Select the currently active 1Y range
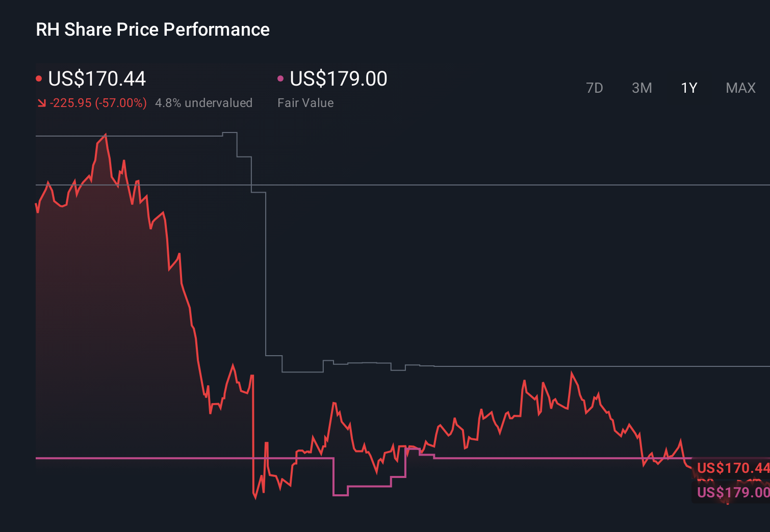Screen dimensions: 770x532 pyautogui.click(x=688, y=88)
